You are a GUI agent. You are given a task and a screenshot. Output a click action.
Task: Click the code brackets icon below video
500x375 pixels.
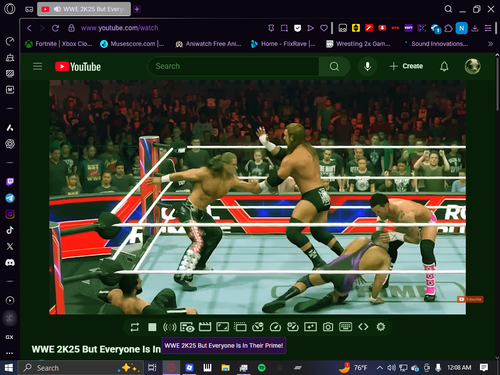(363, 327)
